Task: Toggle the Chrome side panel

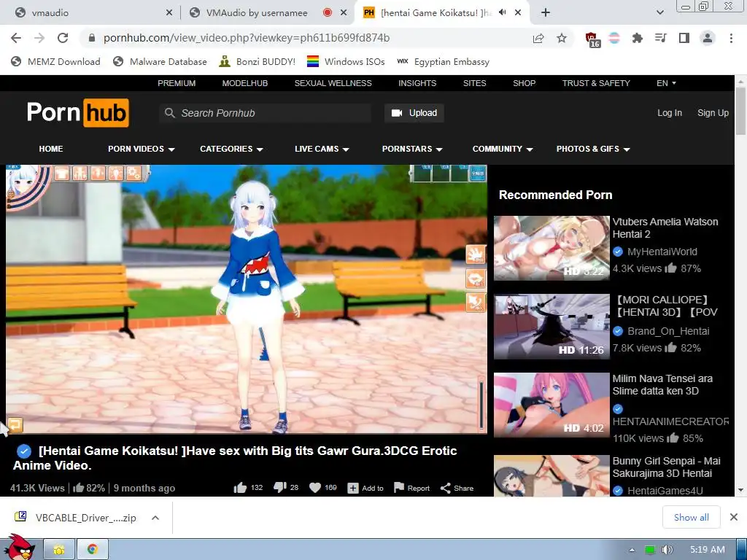Action: click(684, 38)
